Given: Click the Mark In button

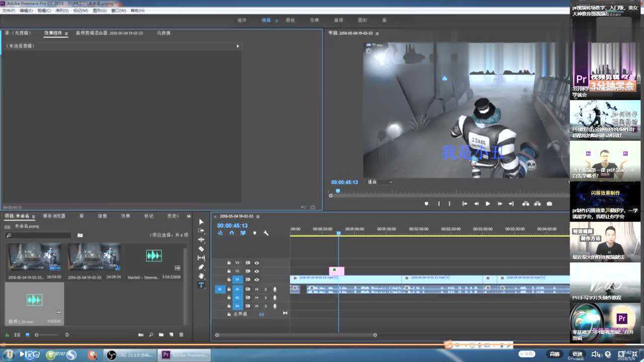Looking at the screenshot, I should point(439,204).
